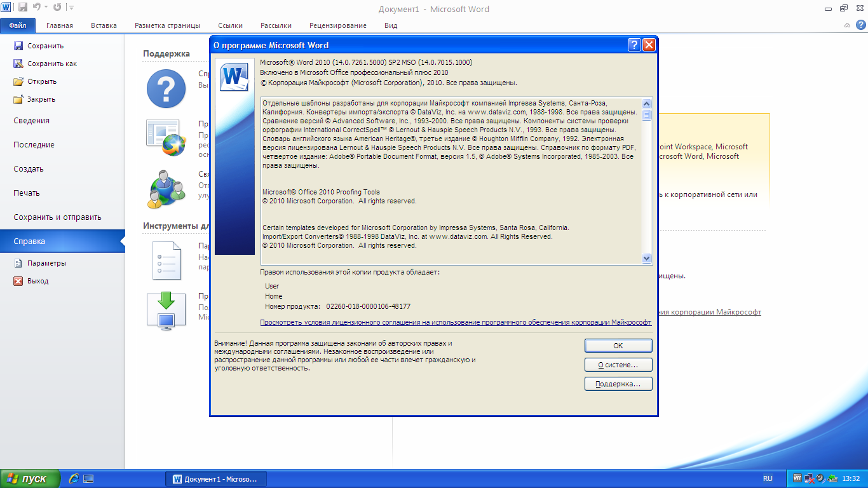This screenshot has height=488, width=868.
Task: Click the Safely Remove Hardware tray icon
Action: pos(831,478)
